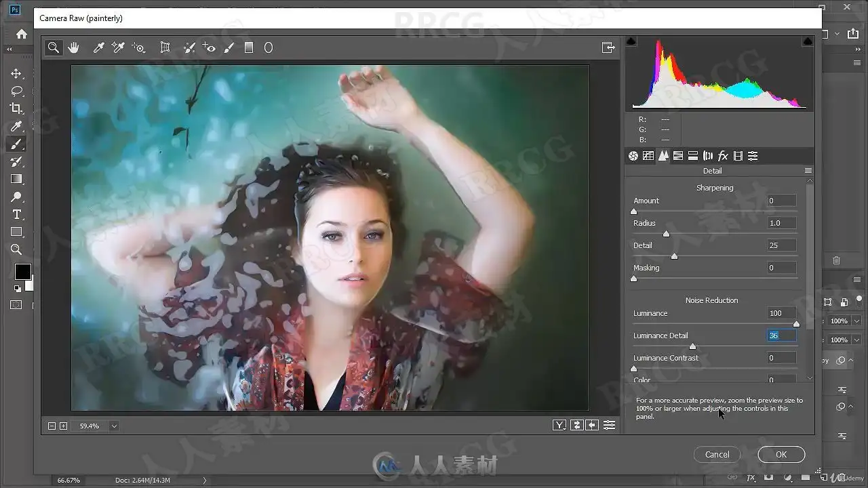Open the Calibration panel tab
The image size is (868, 488).
[x=738, y=156]
